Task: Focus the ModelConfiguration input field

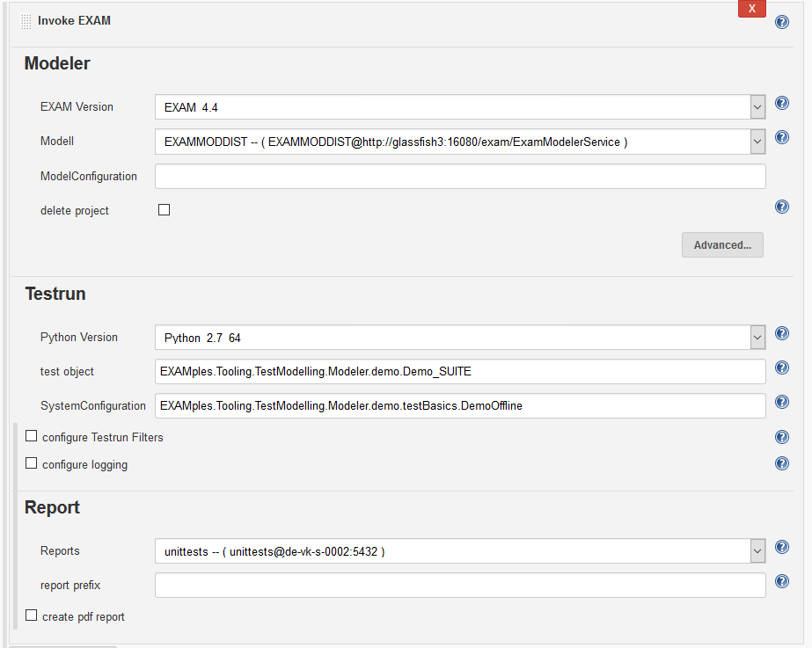Action: pos(460,177)
